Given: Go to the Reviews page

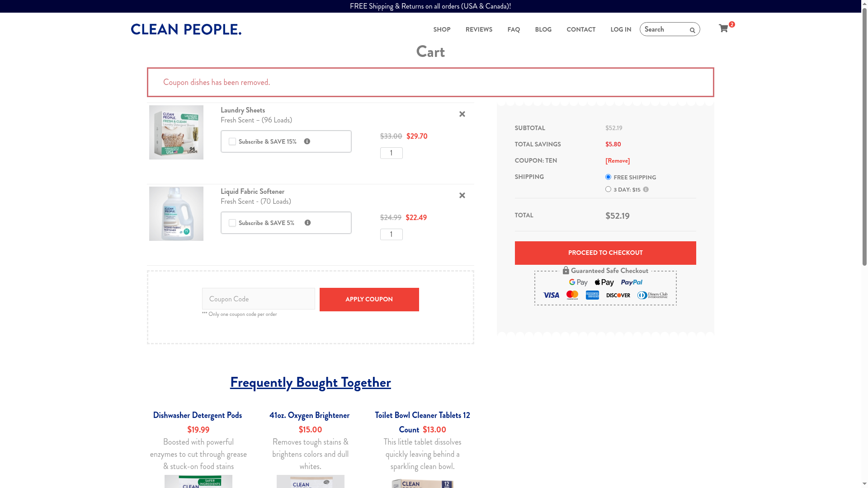Looking at the screenshot, I should (x=479, y=29).
